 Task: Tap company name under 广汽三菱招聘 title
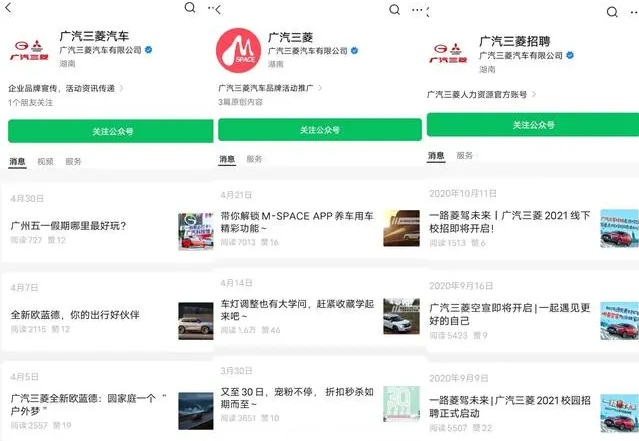(521, 55)
